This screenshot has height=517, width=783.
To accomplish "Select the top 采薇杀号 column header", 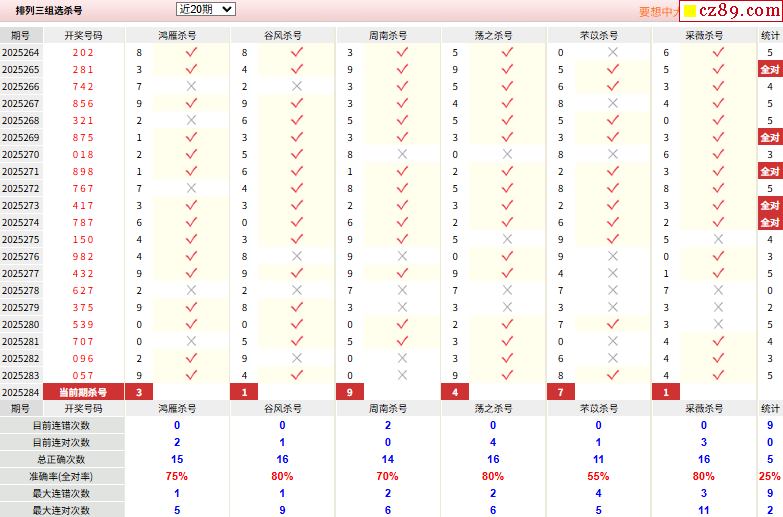I will tap(704, 36).
